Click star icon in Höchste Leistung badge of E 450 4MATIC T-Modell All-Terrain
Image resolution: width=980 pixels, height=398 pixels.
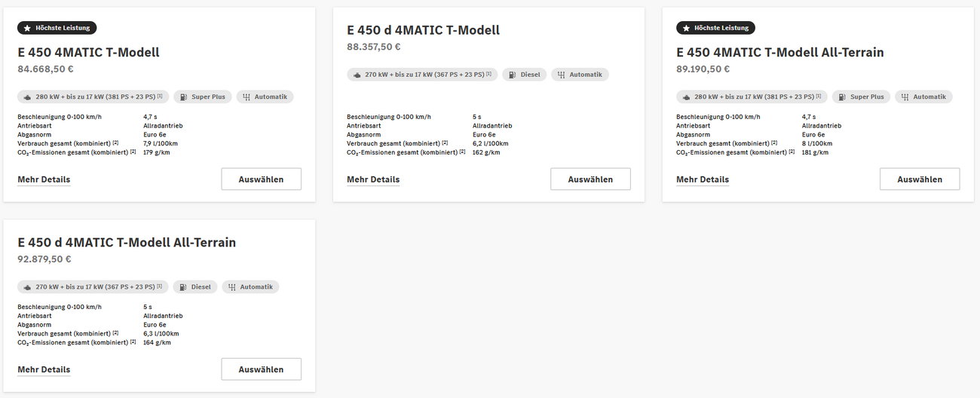[x=686, y=28]
